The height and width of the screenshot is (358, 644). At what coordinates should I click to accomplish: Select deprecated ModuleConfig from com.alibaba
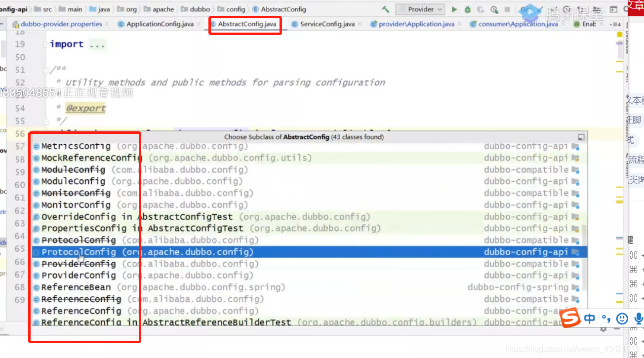pyautogui.click(x=310, y=170)
